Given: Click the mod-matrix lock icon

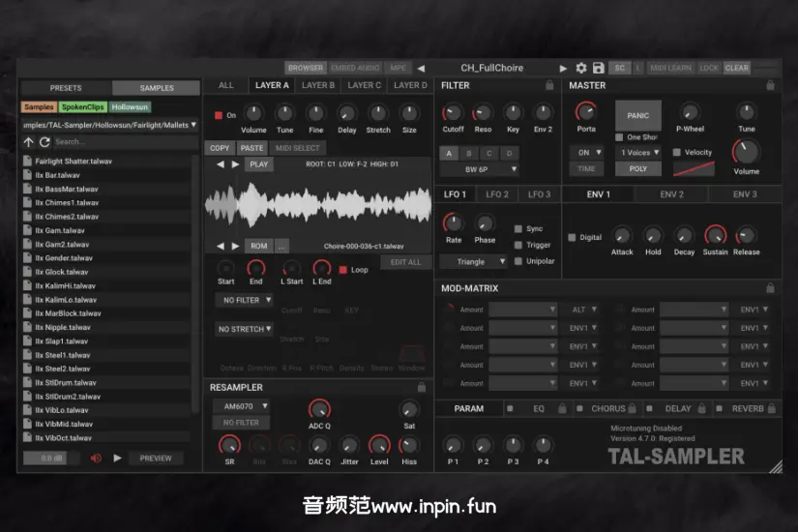Looking at the screenshot, I should [771, 288].
